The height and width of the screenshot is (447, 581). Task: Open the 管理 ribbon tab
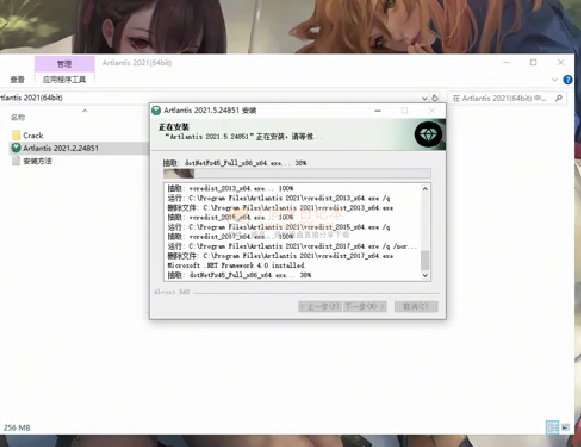(64, 64)
